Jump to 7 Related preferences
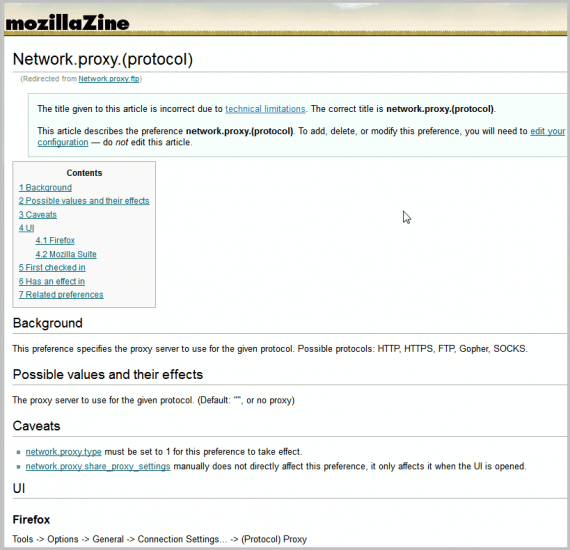Screen dimensions: 570x550 pos(61,294)
